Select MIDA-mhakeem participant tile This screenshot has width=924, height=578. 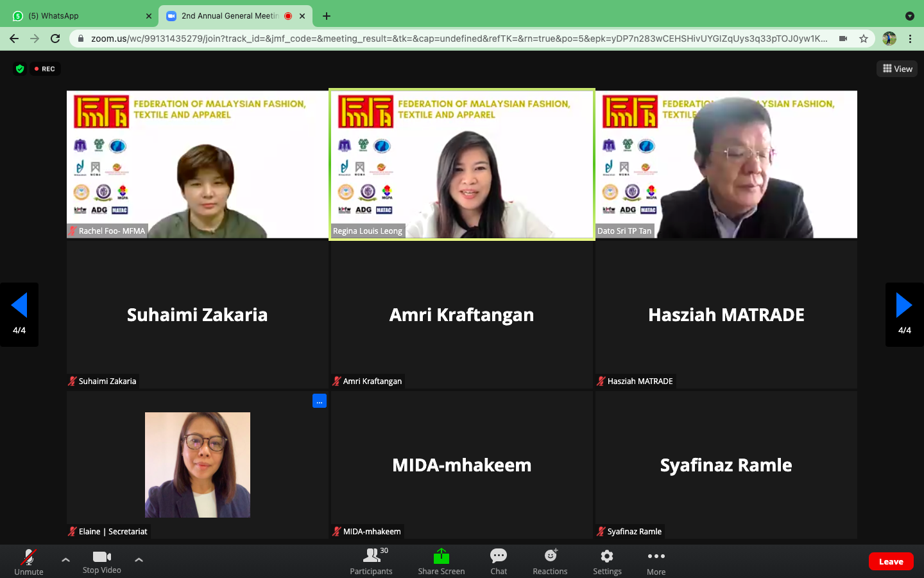(462, 465)
